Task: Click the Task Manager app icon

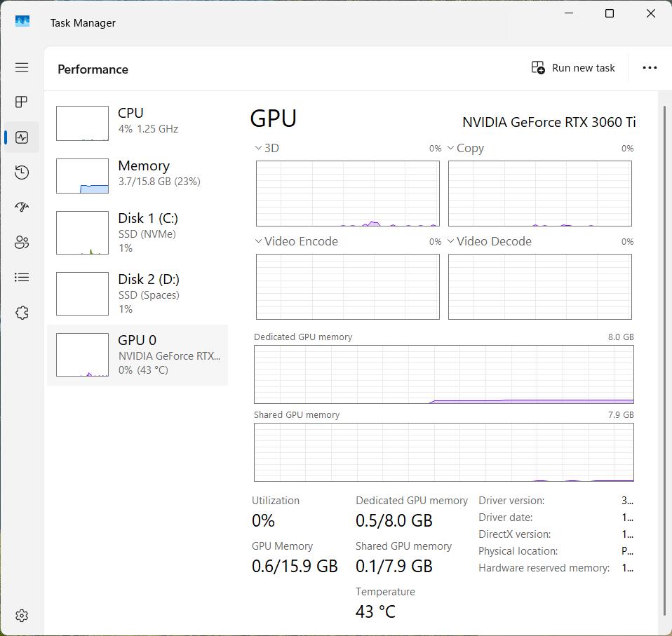Action: 22,21
